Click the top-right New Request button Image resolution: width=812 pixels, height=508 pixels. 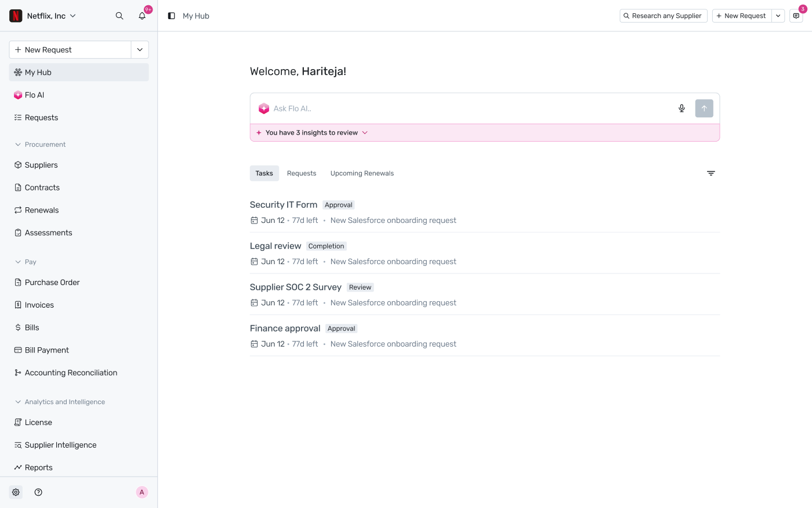(741, 16)
